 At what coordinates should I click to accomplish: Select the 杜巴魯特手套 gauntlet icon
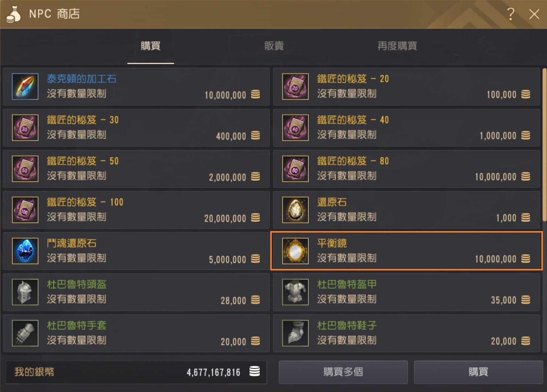(25, 333)
